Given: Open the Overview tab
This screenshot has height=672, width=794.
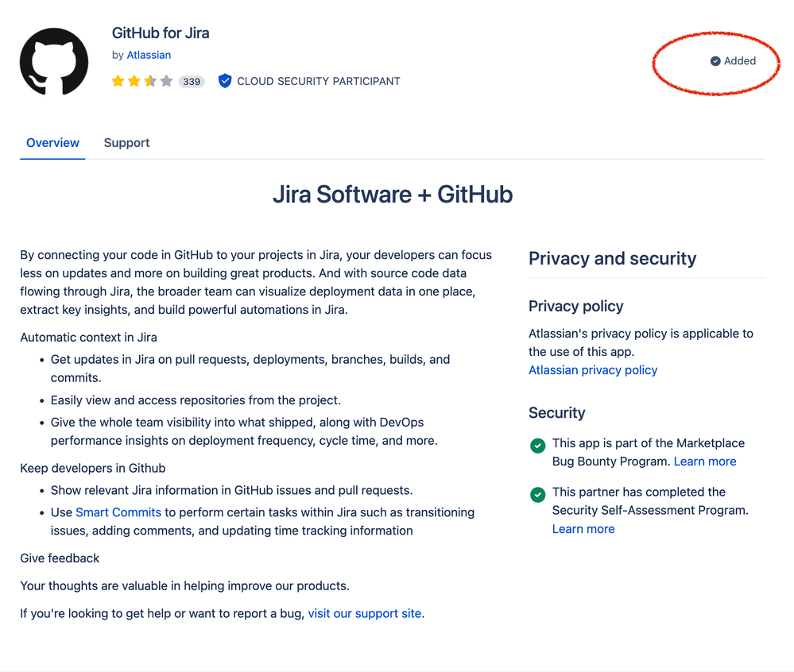Looking at the screenshot, I should (52, 143).
